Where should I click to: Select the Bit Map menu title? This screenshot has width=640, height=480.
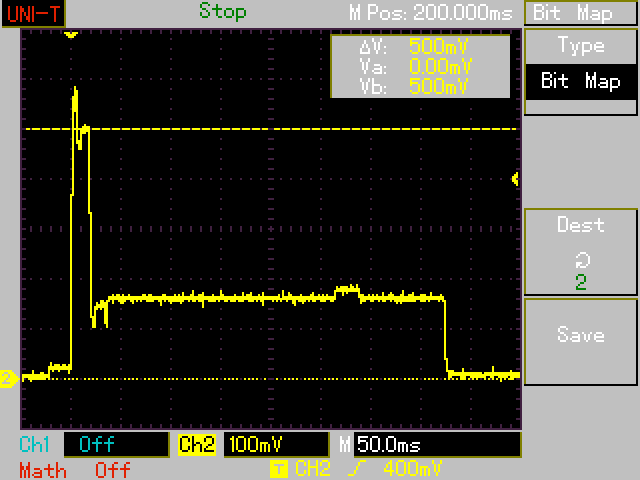[x=573, y=13]
